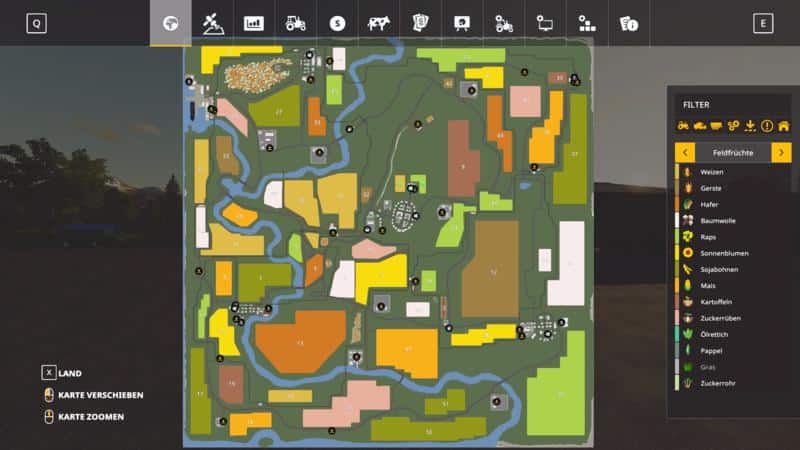Toggle Sonnenblumen crop filter entry
Viewport: 800px width, 450px height.
pos(725,253)
